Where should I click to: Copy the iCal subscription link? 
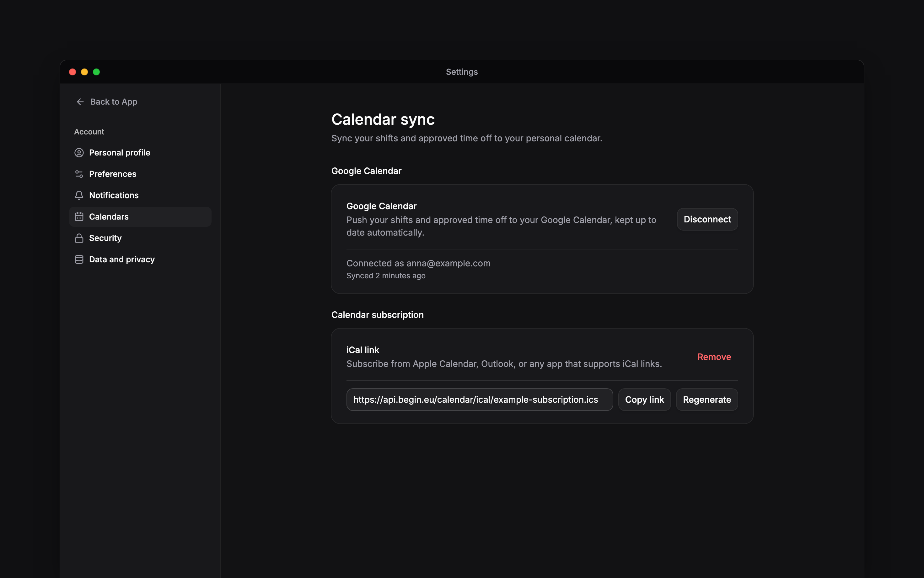point(644,400)
